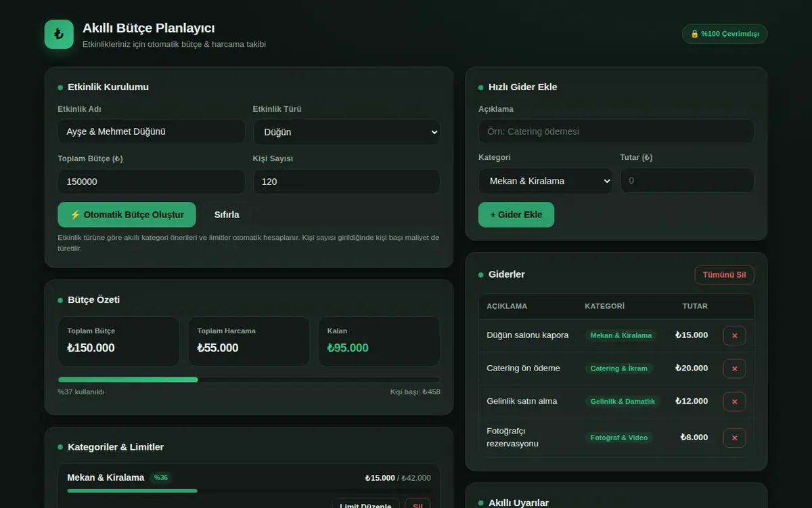Click the Açıklama expense description field
This screenshot has height=508, width=812.
(x=616, y=131)
